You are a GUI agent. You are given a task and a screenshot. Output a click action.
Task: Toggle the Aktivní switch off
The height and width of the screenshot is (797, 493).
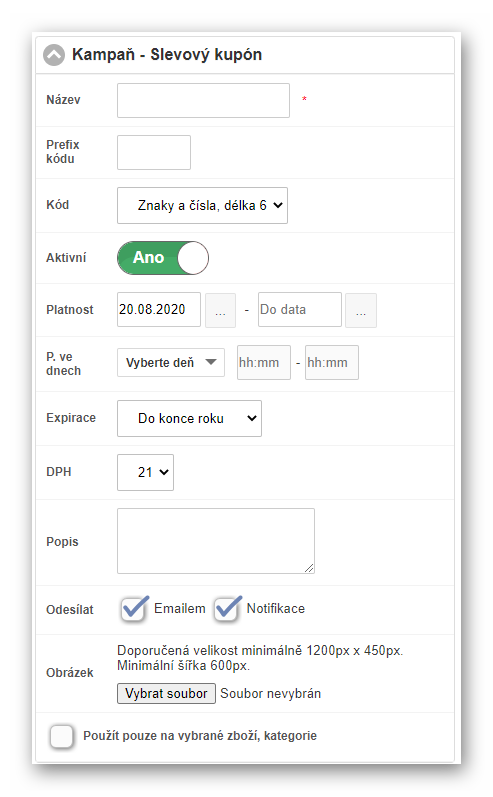pos(163,258)
